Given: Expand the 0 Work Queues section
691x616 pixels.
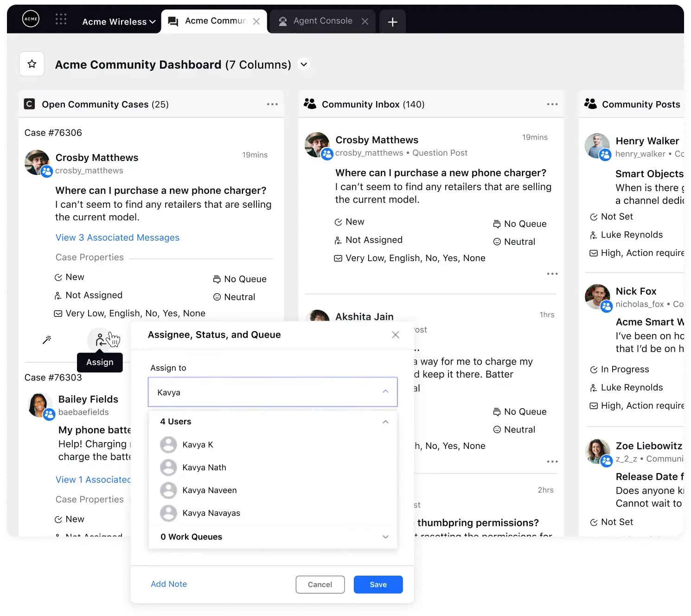Looking at the screenshot, I should (385, 537).
